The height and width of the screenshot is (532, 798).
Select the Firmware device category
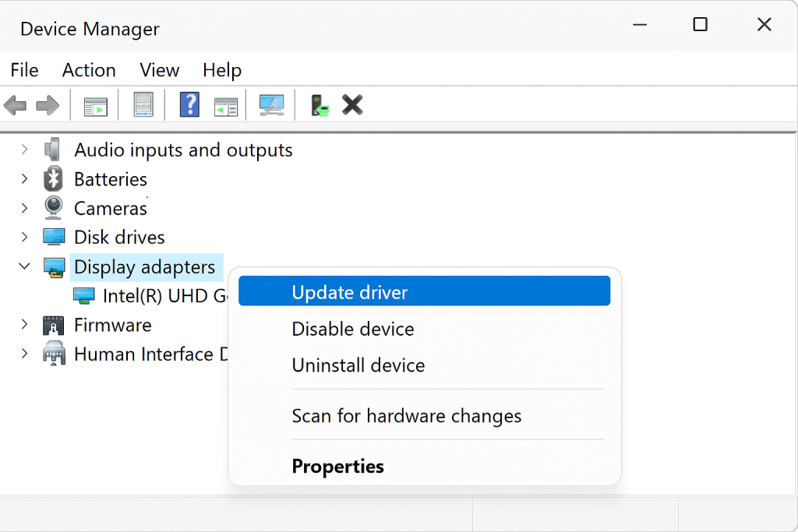112,325
